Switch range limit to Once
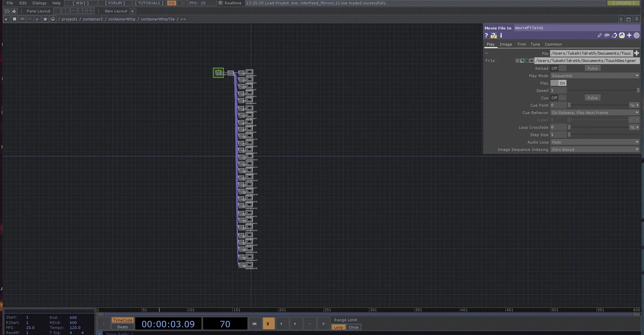This screenshot has width=644, height=335. pyautogui.click(x=354, y=327)
